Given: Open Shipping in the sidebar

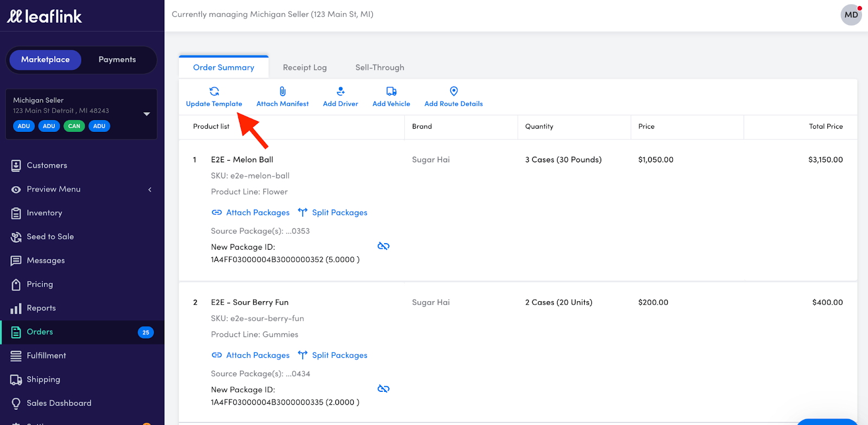Looking at the screenshot, I should click(43, 379).
